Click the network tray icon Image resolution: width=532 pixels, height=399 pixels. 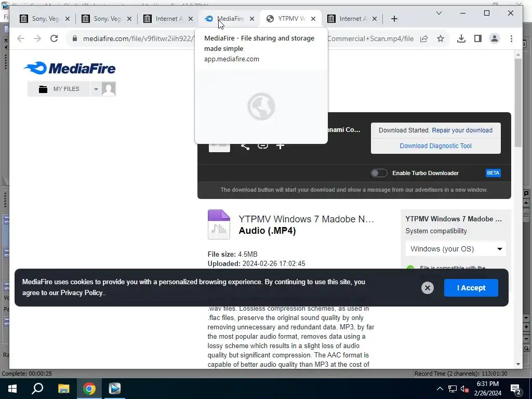[453, 389]
